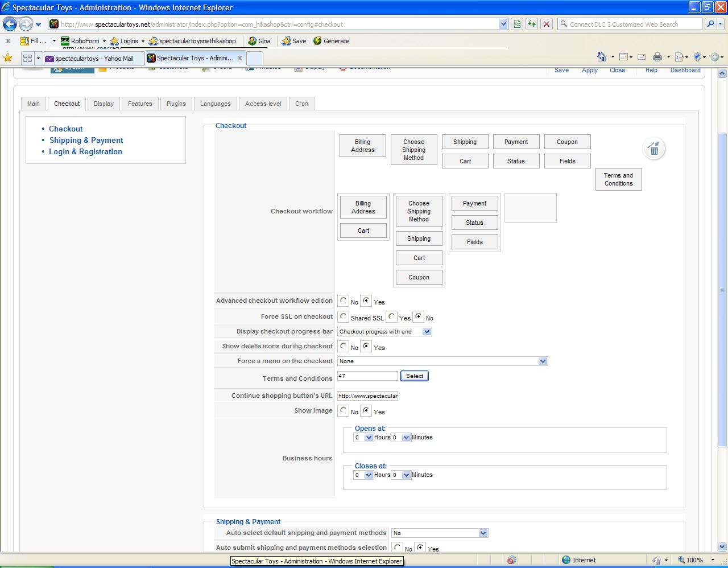Select Yes for Force SSL on checkout
This screenshot has height=568, width=728.
(392, 316)
